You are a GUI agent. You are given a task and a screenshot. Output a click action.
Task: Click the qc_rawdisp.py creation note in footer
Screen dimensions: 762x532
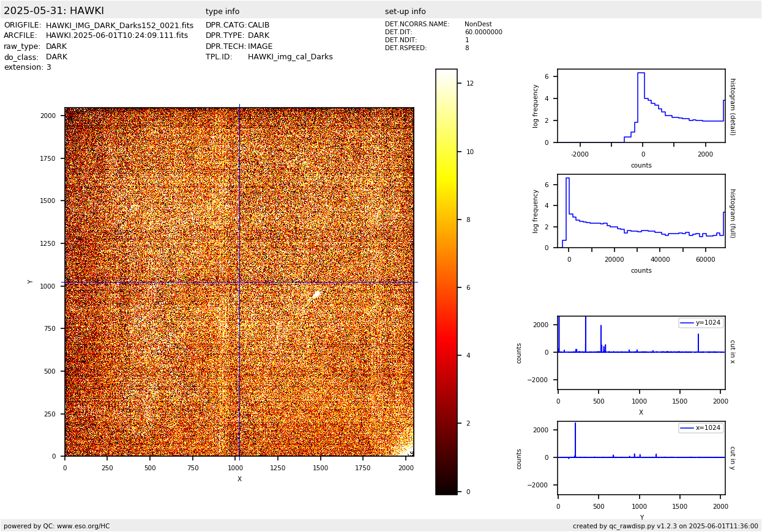tap(665, 526)
